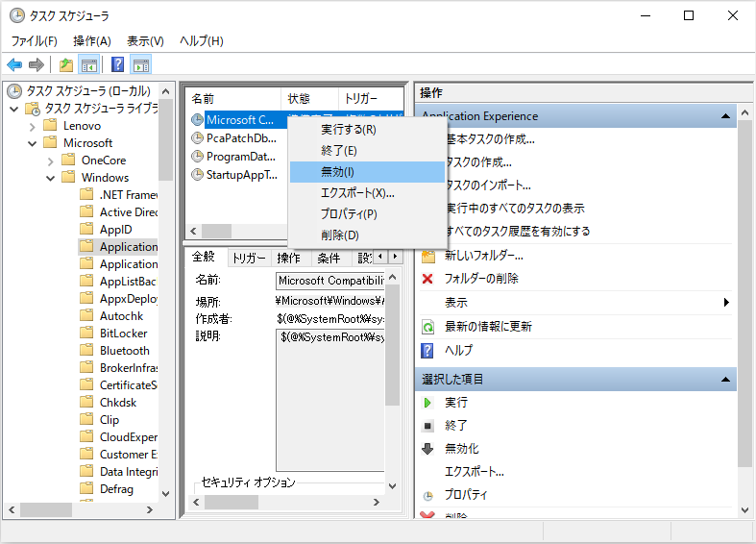Click 新しいフォルダー... action
Viewport: 756px width, 544px height.
[483, 256]
